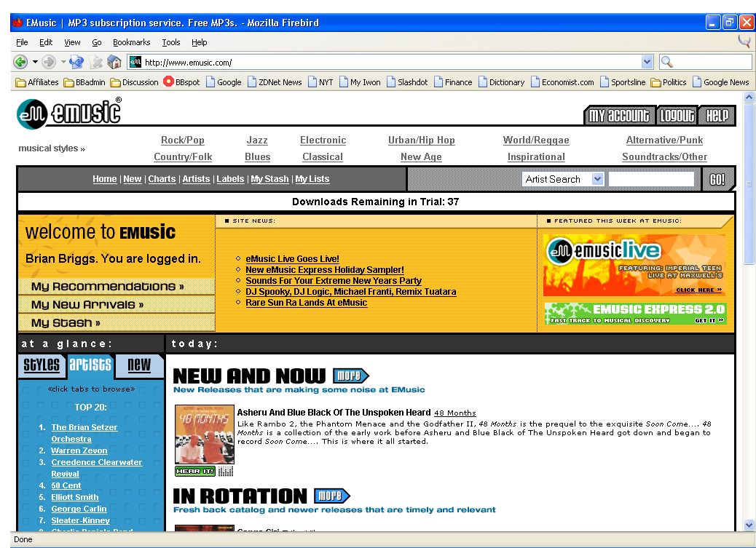
Task: Click the eMusic Help button
Action: 717,116
